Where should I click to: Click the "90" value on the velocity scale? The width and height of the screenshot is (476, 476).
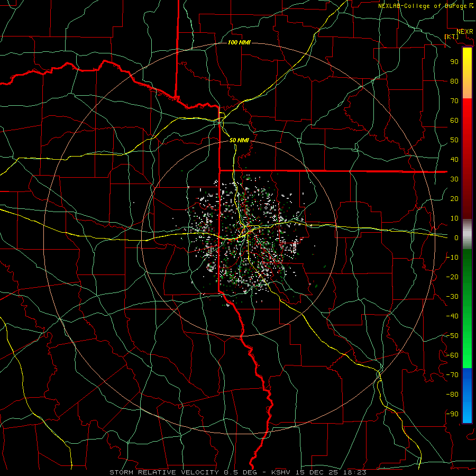(454, 62)
